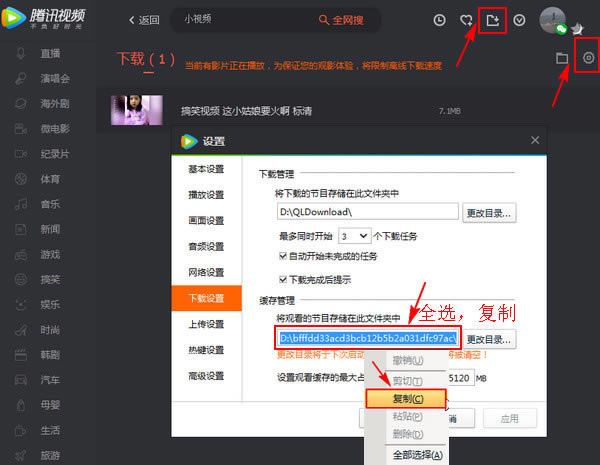The width and height of the screenshot is (600, 465).
Task: Switch to 上传设置 tab
Action: click(206, 324)
